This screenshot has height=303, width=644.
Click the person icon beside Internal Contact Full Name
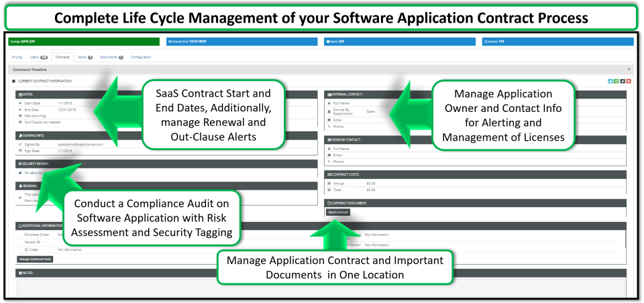tap(329, 103)
